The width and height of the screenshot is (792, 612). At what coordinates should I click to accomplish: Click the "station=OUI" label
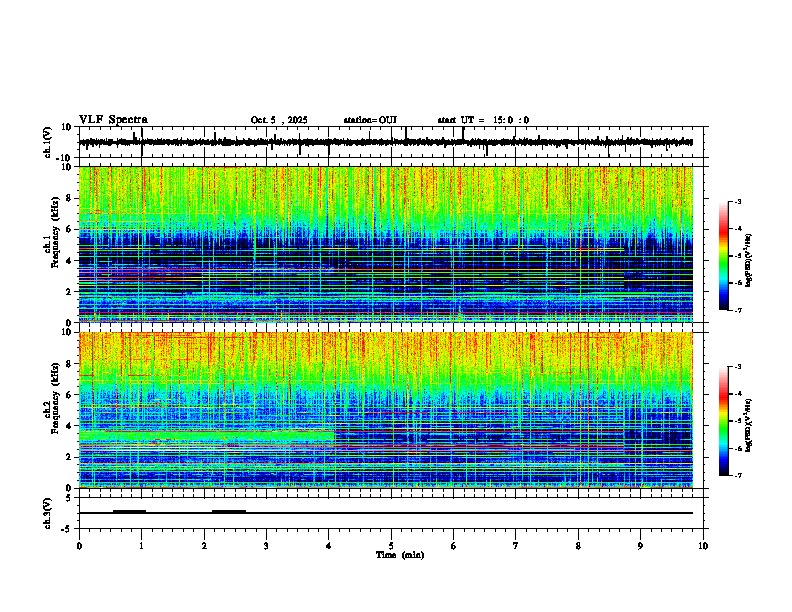pos(370,120)
